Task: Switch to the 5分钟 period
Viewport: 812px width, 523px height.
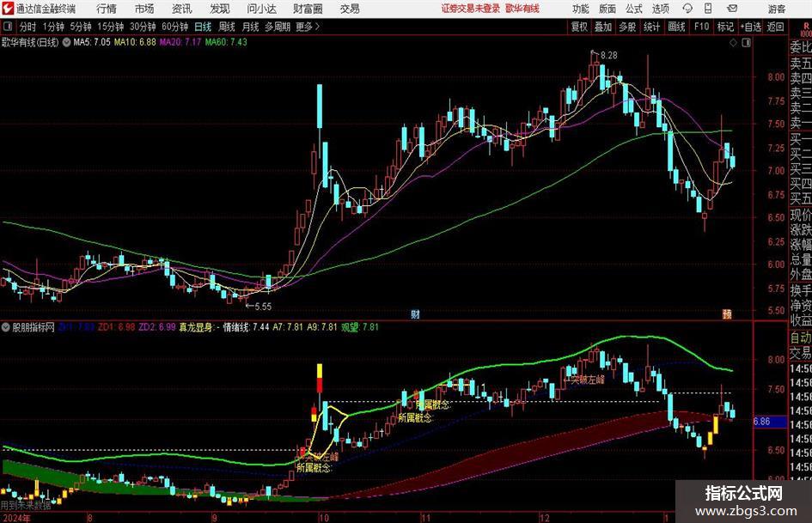Action: click(x=81, y=27)
